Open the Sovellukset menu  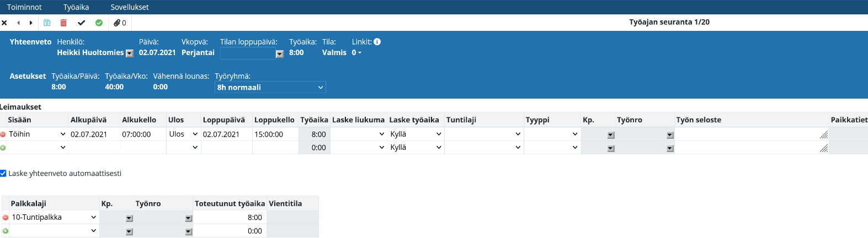pos(130,7)
